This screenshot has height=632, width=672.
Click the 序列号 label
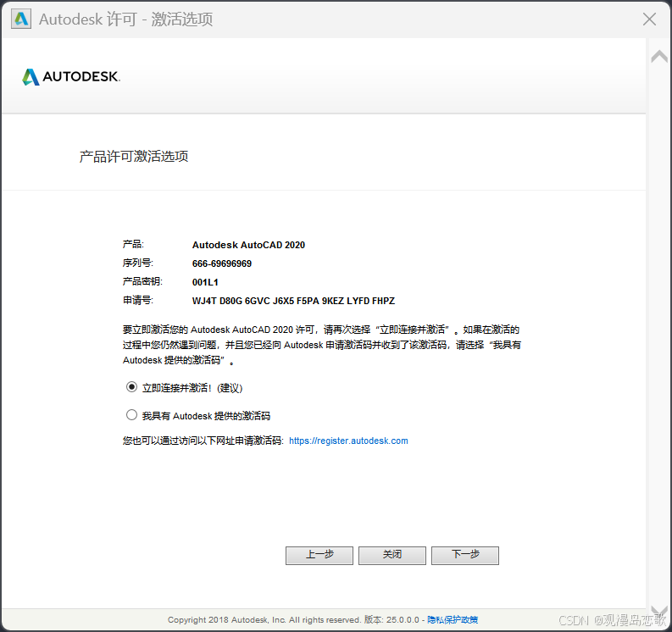(x=138, y=263)
